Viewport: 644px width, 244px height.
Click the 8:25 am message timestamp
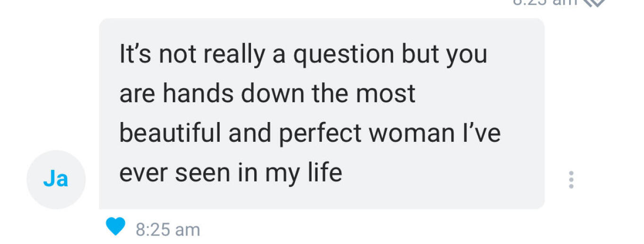(x=168, y=230)
